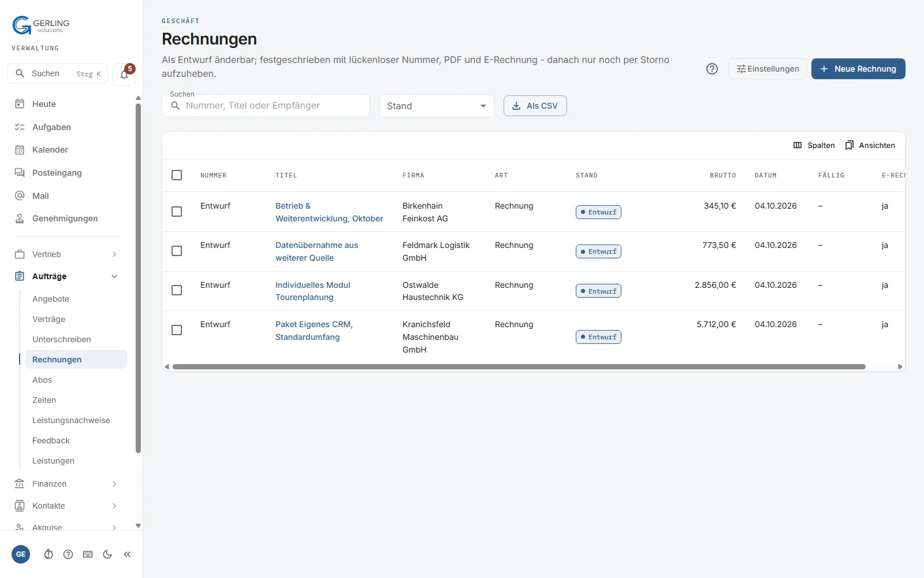
Task: Open the GE user avatar
Action: (x=21, y=554)
